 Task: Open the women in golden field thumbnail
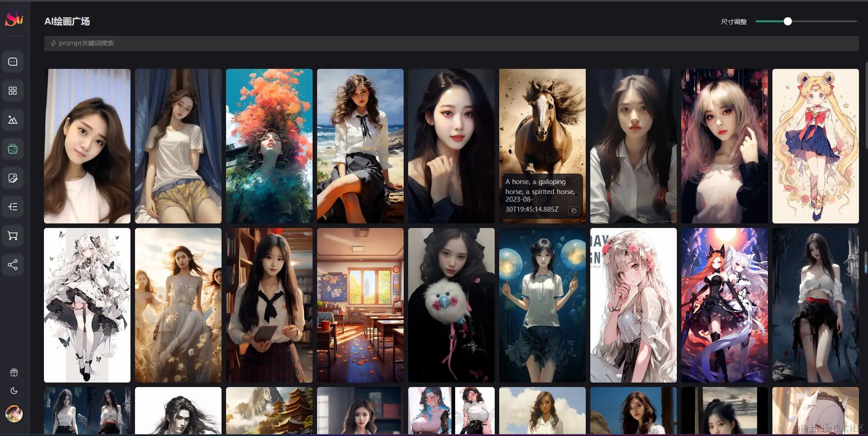point(178,305)
